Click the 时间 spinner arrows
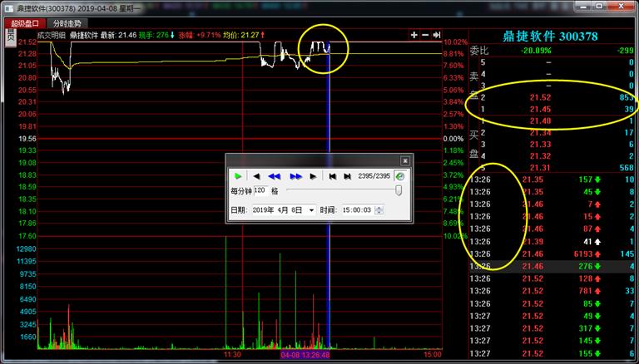This screenshot has height=364, width=639. pos(380,210)
